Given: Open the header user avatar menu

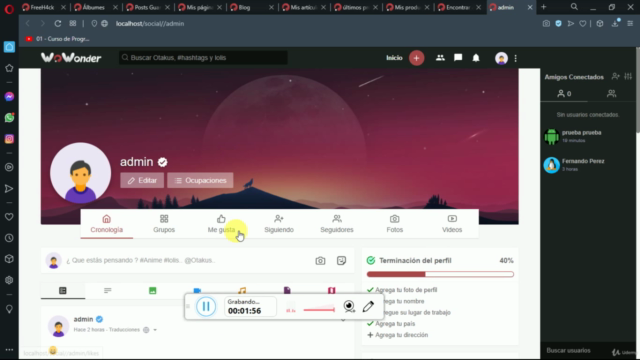Looking at the screenshot, I should [501, 58].
